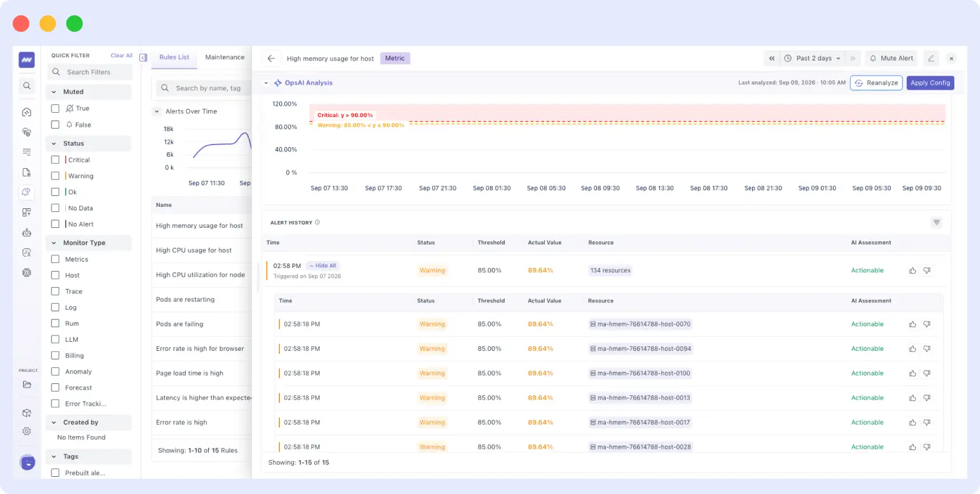This screenshot has width=980, height=494.
Task: Check the Muted True filter
Action: tap(55, 109)
